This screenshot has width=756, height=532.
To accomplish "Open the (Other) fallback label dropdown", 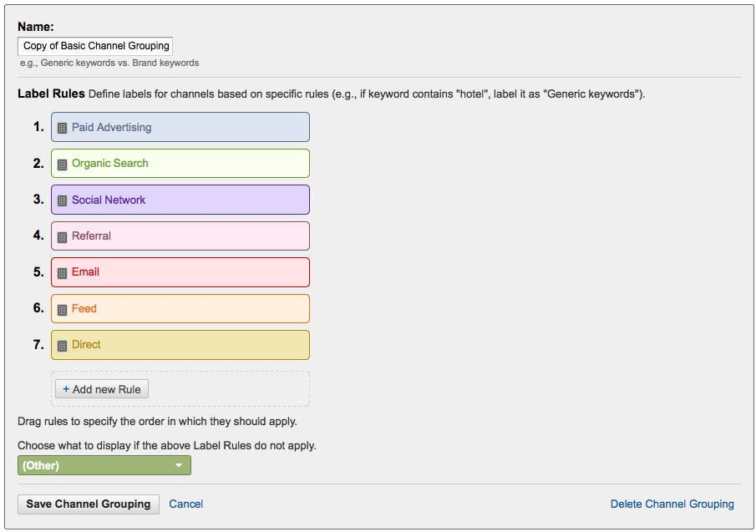I will 104,465.
